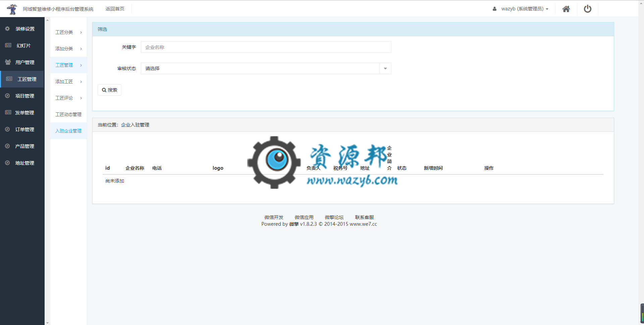Click the slide icon beside 幻灯片
This screenshot has width=644, height=325.
[x=8, y=45]
